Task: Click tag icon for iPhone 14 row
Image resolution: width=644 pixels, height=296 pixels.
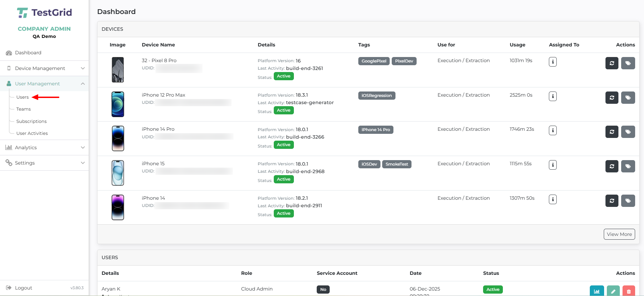Action: [628, 201]
